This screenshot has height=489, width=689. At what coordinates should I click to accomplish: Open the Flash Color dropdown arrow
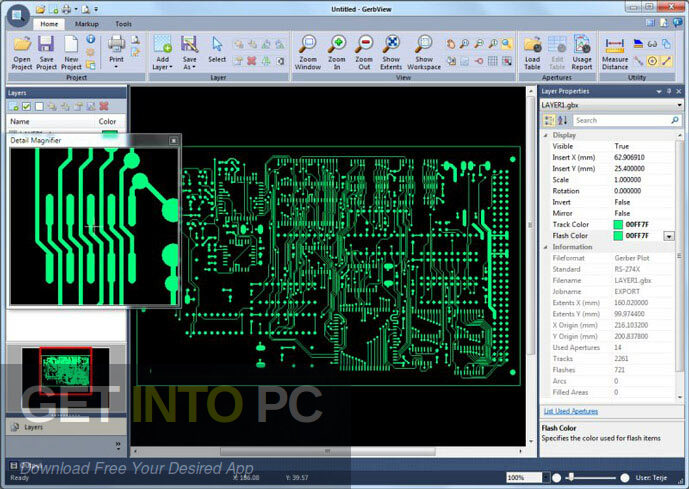pyautogui.click(x=669, y=236)
